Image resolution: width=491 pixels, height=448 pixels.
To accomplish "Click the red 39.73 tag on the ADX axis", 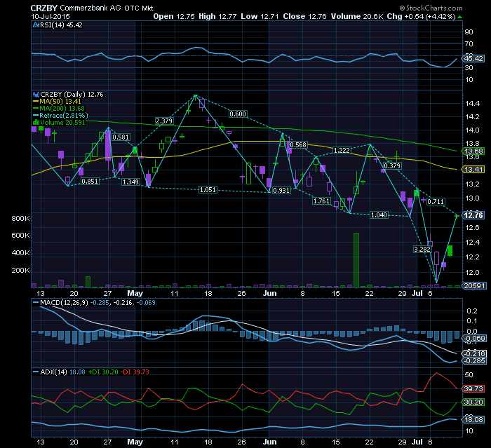I will point(473,388).
